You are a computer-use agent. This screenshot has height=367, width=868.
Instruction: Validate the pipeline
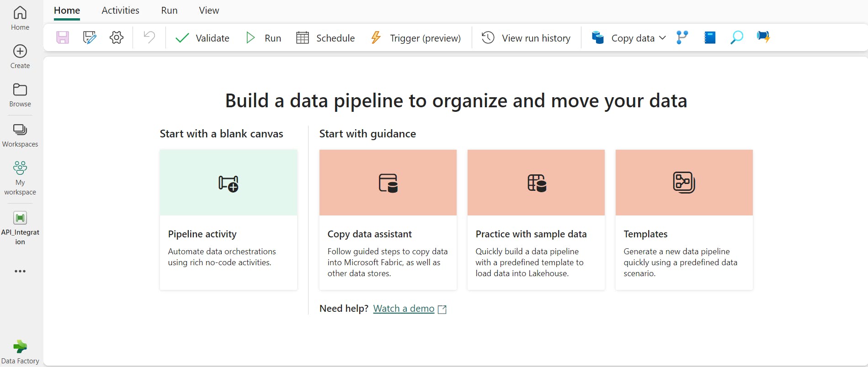pos(202,38)
